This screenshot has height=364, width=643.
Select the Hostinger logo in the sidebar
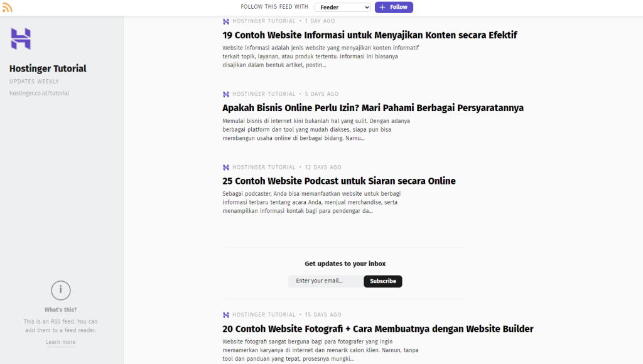21,40
